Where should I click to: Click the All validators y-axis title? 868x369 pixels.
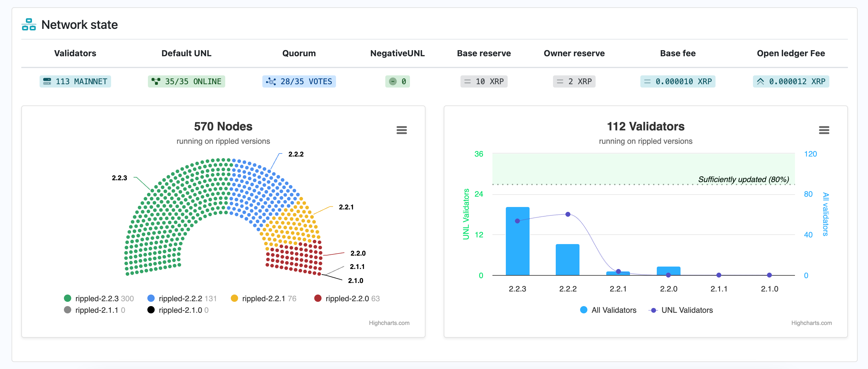point(825,214)
